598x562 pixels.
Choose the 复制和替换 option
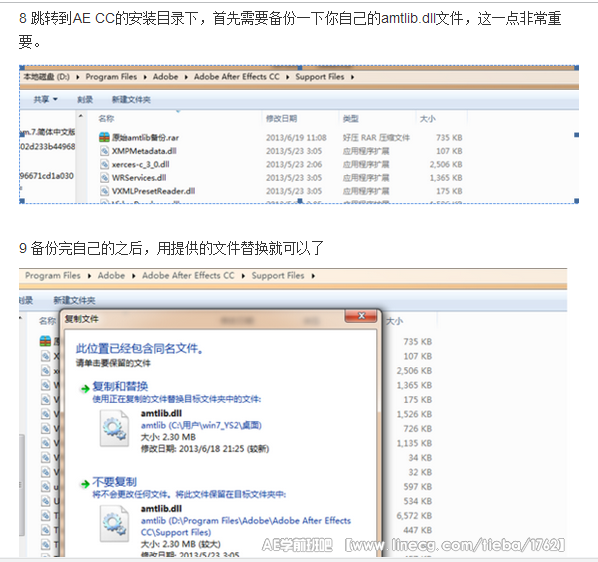click(x=120, y=386)
